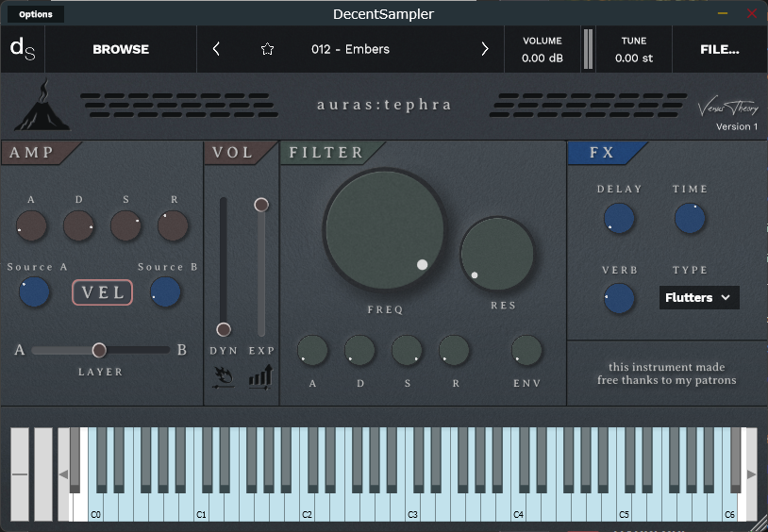
Task: Click the LAYER A/B slider handle
Action: [x=99, y=350]
